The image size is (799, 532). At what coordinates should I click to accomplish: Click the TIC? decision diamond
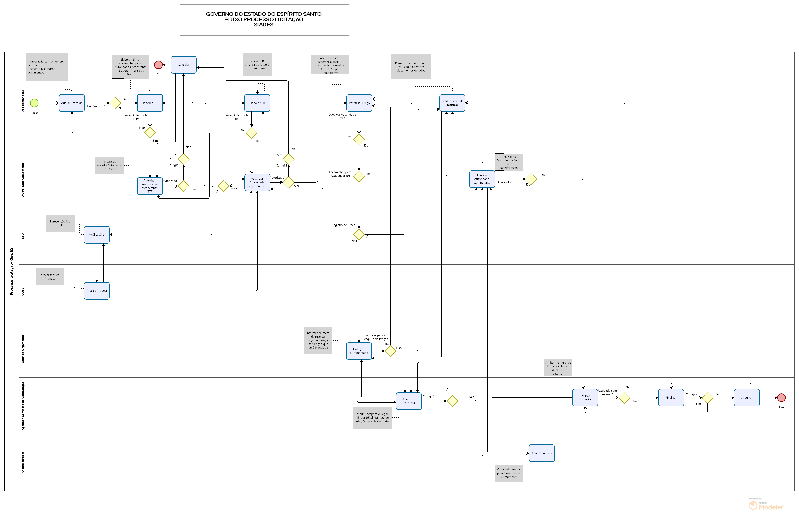click(223, 186)
